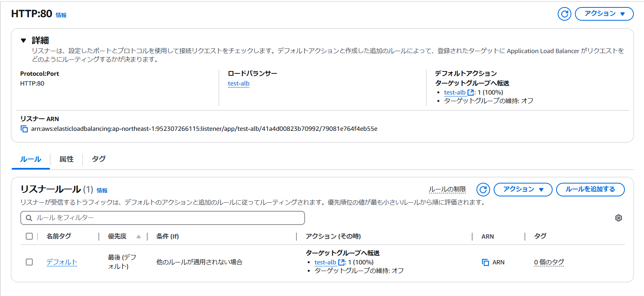The width and height of the screenshot is (644, 296).
Task: Open test-alb external link icon in rules table
Action: tap(341, 262)
